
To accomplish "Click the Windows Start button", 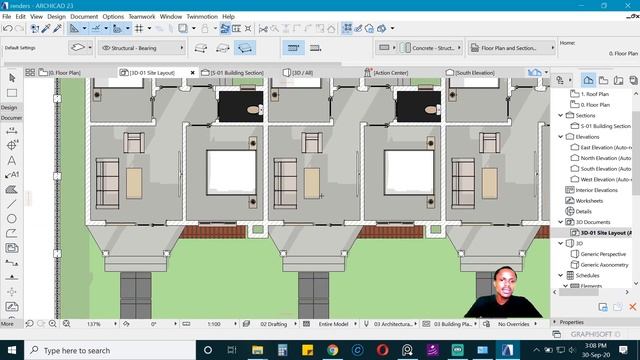I will point(12,350).
